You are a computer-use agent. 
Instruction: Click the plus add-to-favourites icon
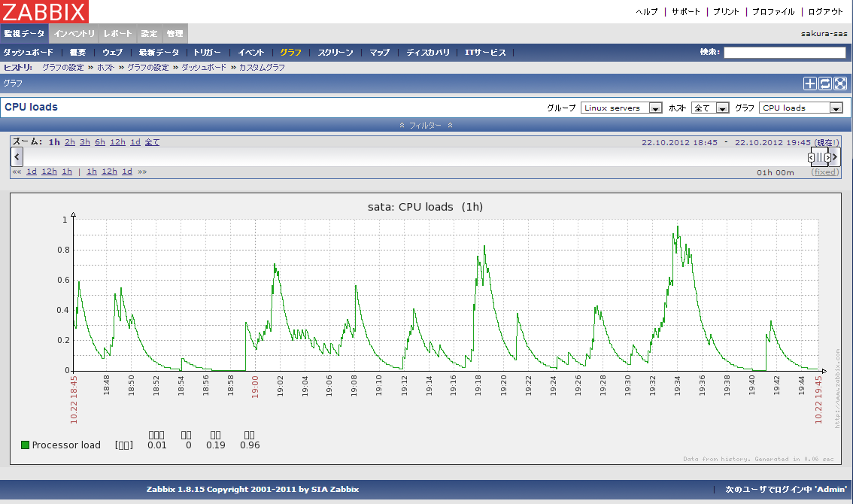point(810,83)
